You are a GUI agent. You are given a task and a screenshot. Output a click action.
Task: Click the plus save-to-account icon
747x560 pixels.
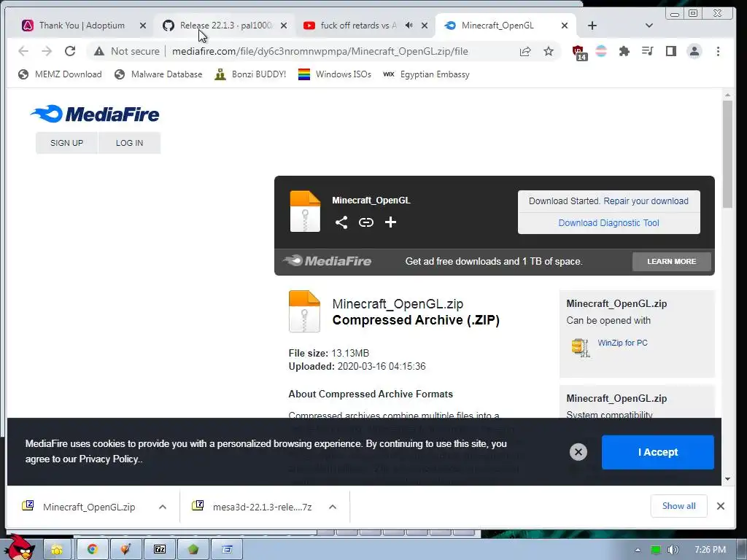click(x=391, y=222)
